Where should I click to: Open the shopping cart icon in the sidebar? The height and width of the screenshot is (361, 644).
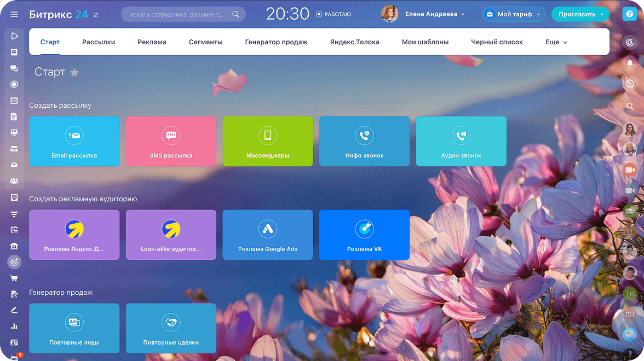tap(14, 278)
